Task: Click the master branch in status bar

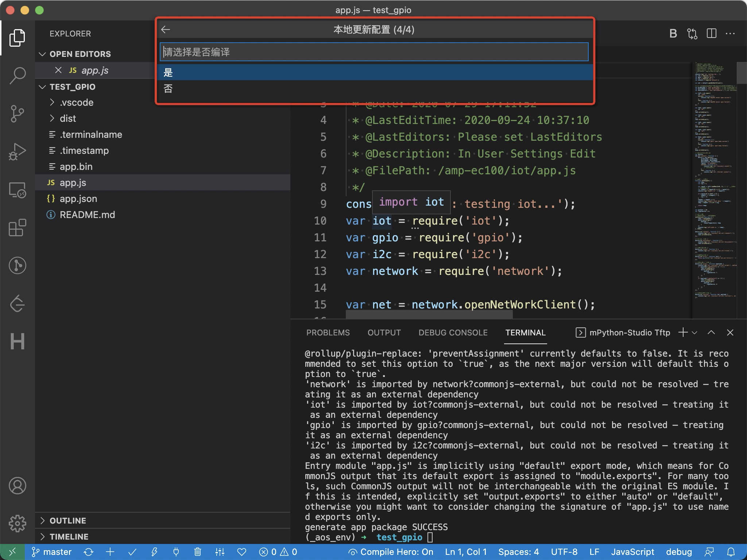Action: click(51, 552)
